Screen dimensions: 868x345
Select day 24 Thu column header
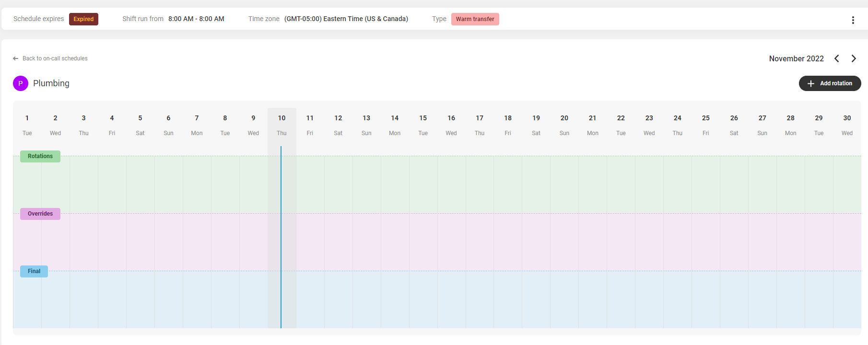pos(678,125)
